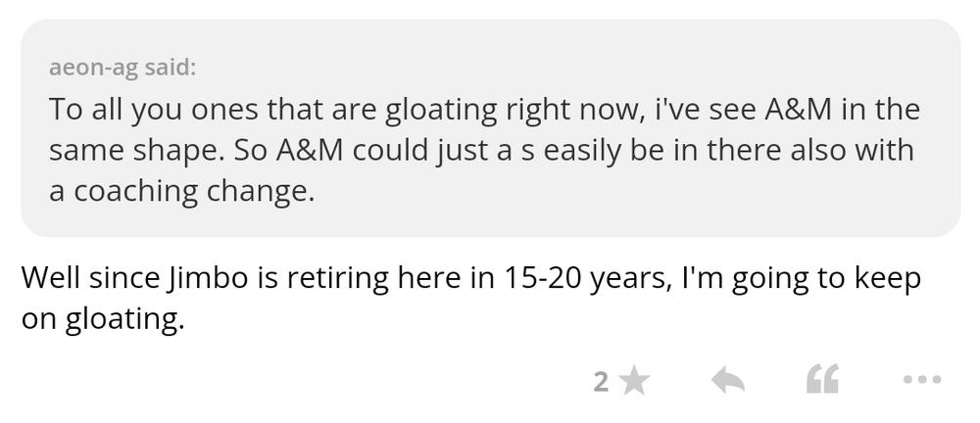Quote this post with the quotation icon
The width and height of the screenshot is (980, 423).
tap(822, 380)
